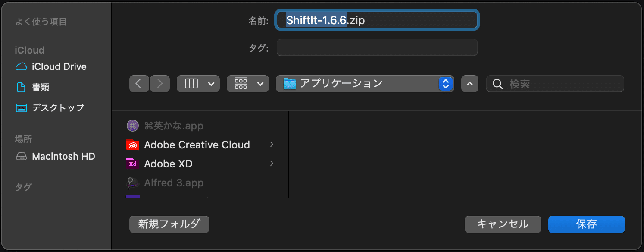The width and height of the screenshot is (644, 252).
Task: Click the Macintosh HD drive icon
Action: click(x=21, y=156)
